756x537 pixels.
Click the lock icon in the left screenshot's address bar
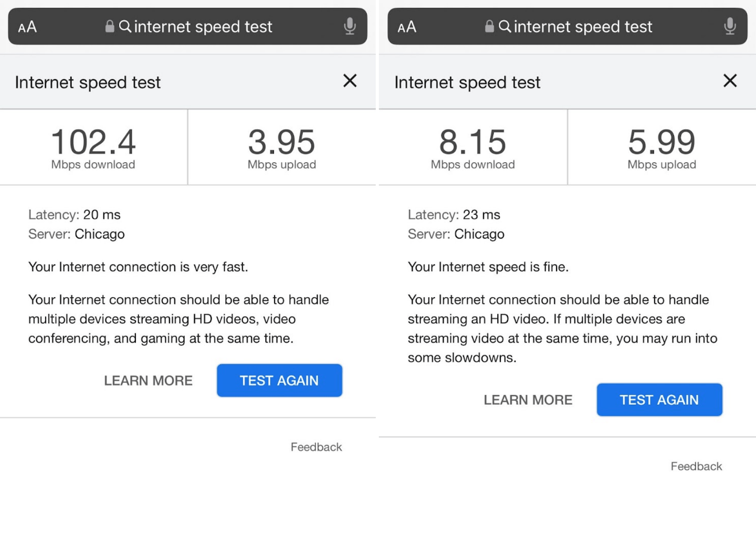(110, 26)
